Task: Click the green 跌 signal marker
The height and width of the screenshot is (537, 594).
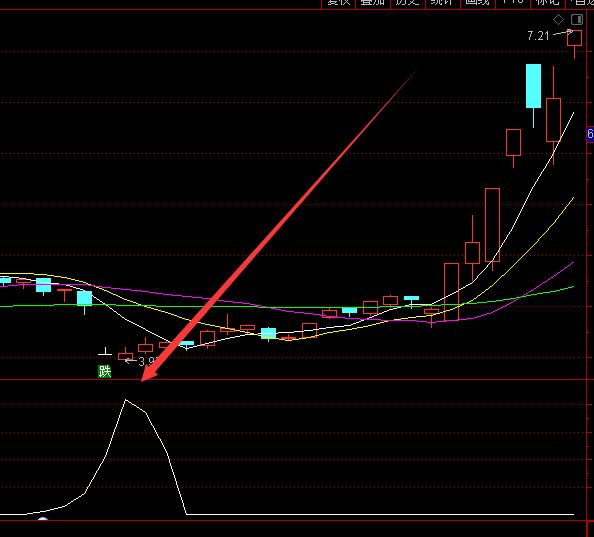Action: point(105,372)
